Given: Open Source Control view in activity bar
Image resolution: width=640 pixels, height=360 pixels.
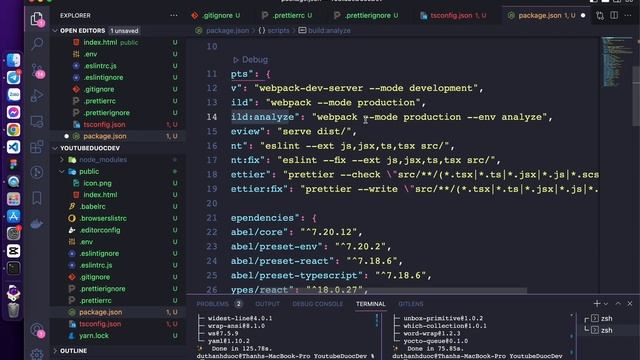Looking at the screenshot, I should click(37, 70).
